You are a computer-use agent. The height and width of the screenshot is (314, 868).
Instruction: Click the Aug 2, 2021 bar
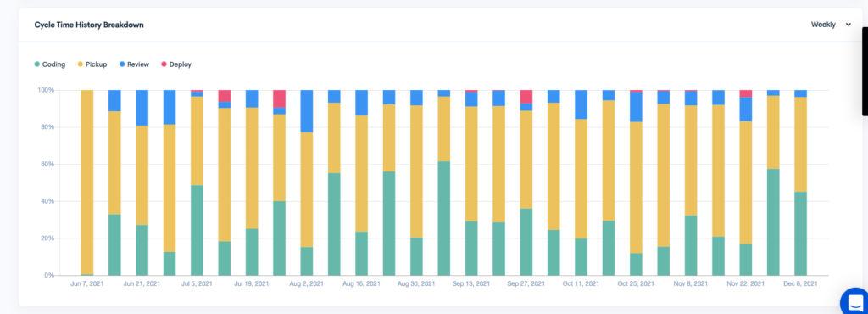click(307, 182)
